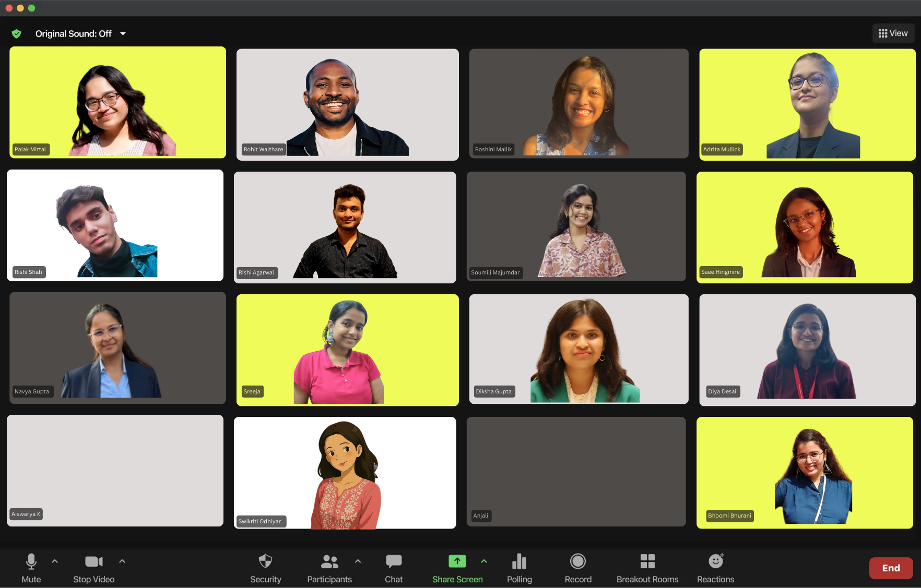Expand video options arrow beside Stop Video

point(122,561)
